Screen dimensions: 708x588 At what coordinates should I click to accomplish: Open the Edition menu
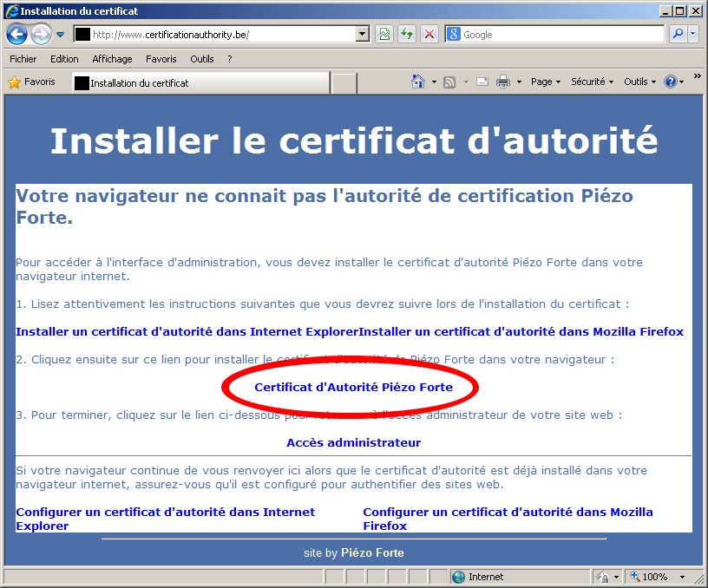tap(64, 59)
